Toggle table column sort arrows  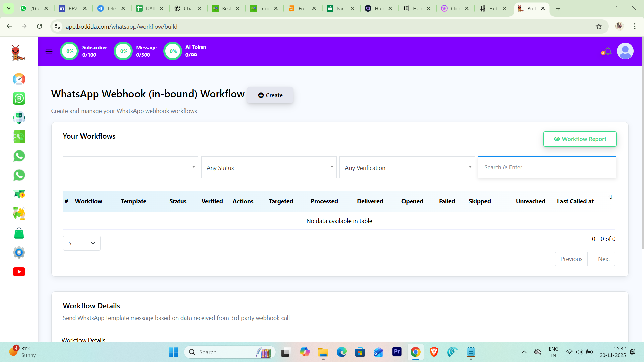[610, 197]
